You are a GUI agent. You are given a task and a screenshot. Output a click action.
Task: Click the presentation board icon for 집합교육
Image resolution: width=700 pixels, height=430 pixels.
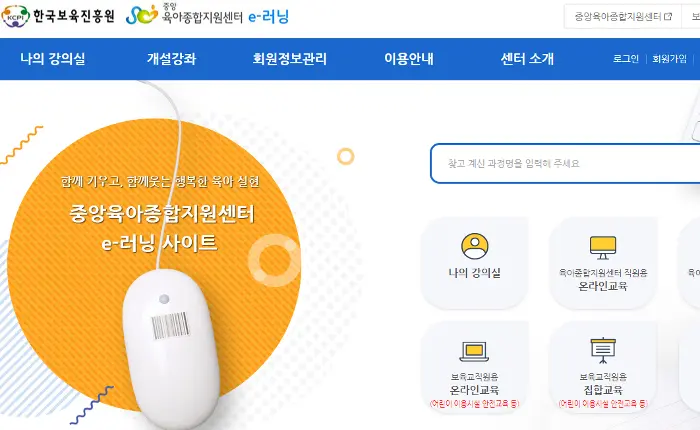603,351
